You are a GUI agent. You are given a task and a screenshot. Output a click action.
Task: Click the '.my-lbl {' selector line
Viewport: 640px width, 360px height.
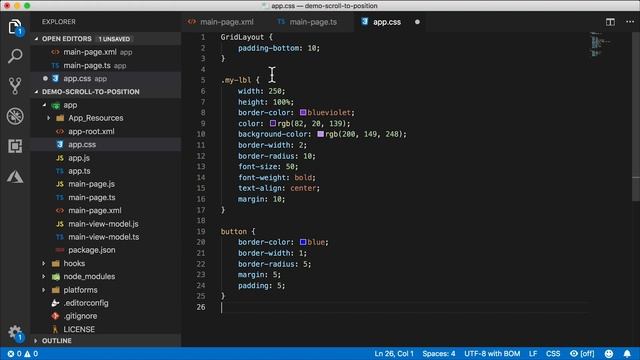coord(240,80)
